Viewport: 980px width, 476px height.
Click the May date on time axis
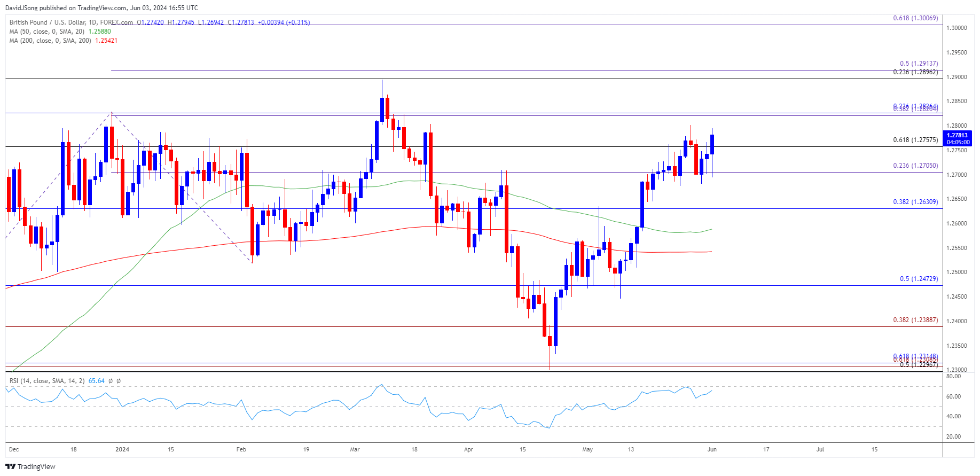pos(587,449)
